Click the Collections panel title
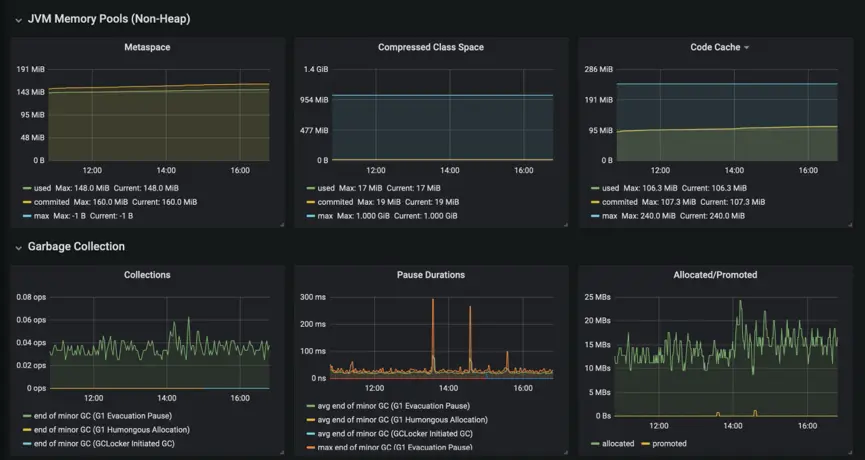 147,275
